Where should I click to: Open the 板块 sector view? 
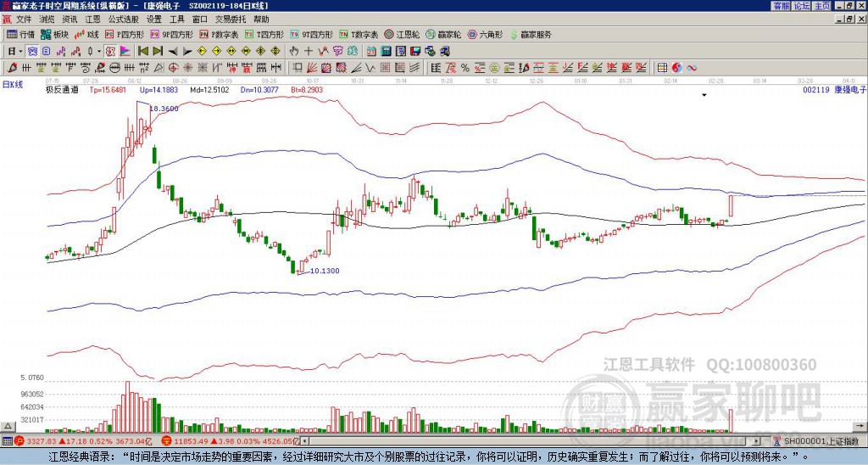[x=55, y=34]
